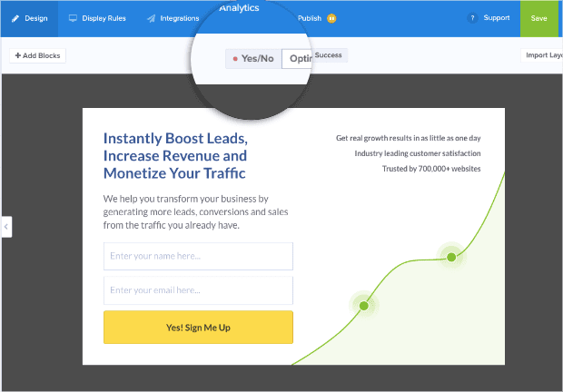This screenshot has height=392, width=563.
Task: Switch to Display Rules tab
Action: [97, 18]
